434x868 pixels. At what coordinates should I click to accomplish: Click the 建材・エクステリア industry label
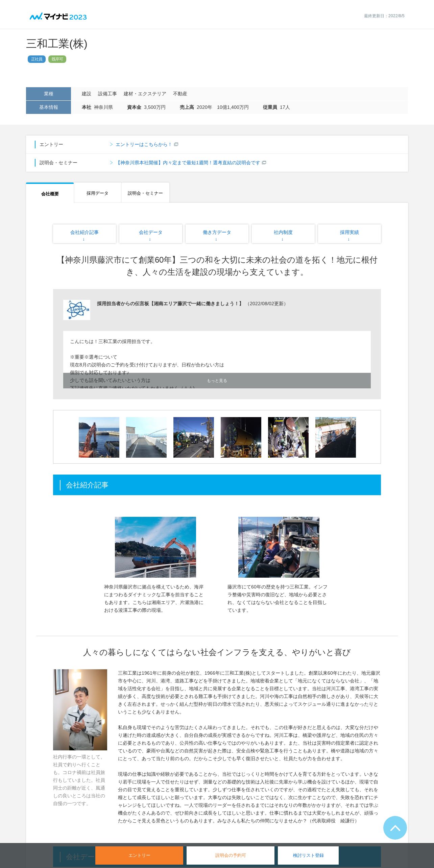pyautogui.click(x=145, y=94)
